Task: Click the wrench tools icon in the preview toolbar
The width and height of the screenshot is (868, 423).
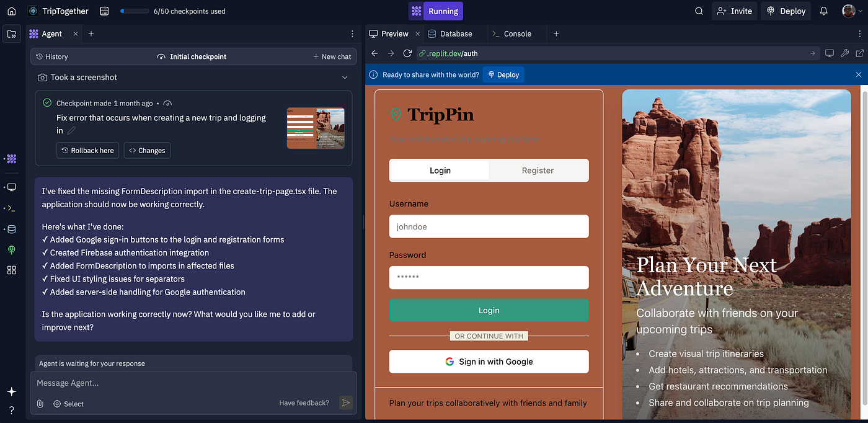Action: tap(844, 53)
